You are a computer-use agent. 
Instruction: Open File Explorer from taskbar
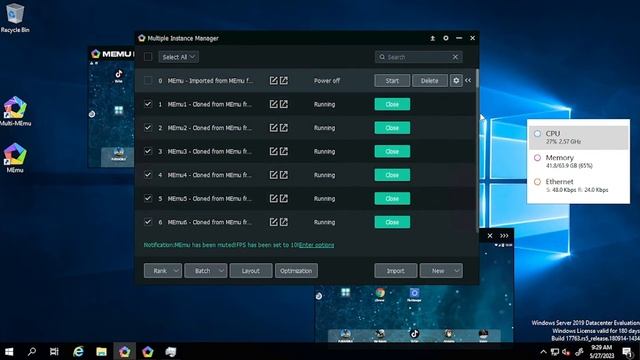coord(101,351)
